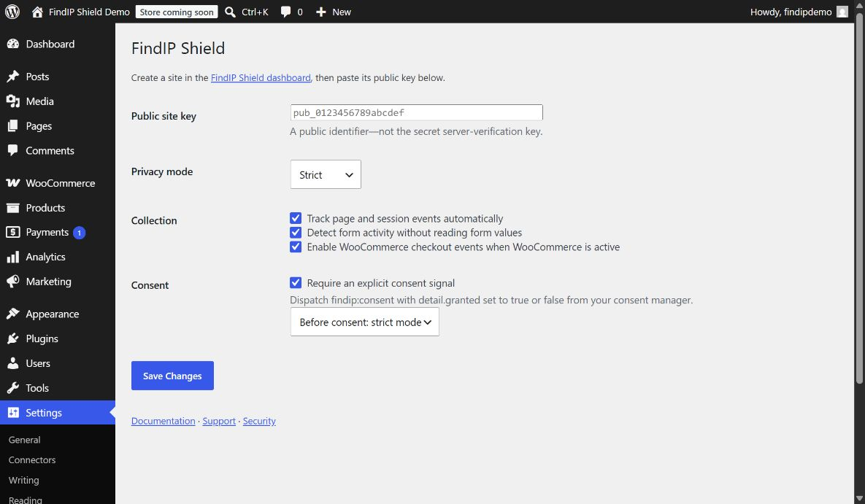Screen dimensions: 865x504
Task: Click the Dashboard gauge icon
Action: (x=12, y=44)
